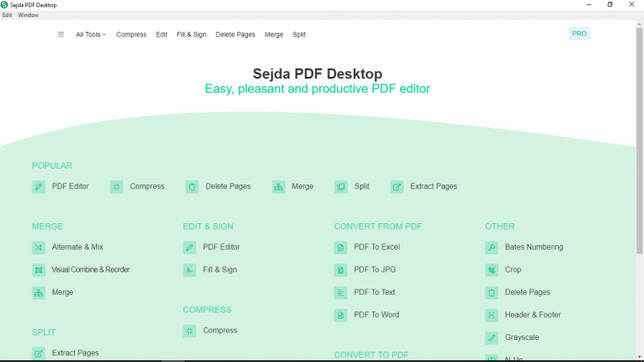
Task: Click the Delete Pages icon under Other
Action: pyautogui.click(x=491, y=293)
